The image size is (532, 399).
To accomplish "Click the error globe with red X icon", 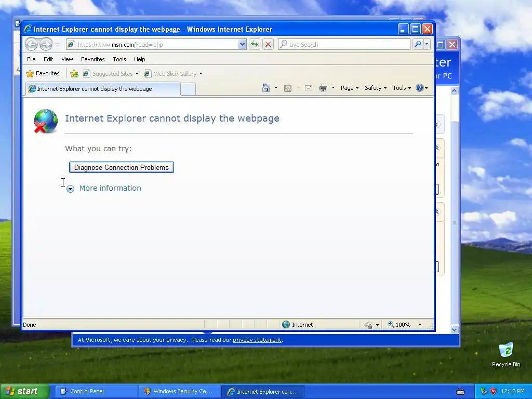I will tap(46, 121).
